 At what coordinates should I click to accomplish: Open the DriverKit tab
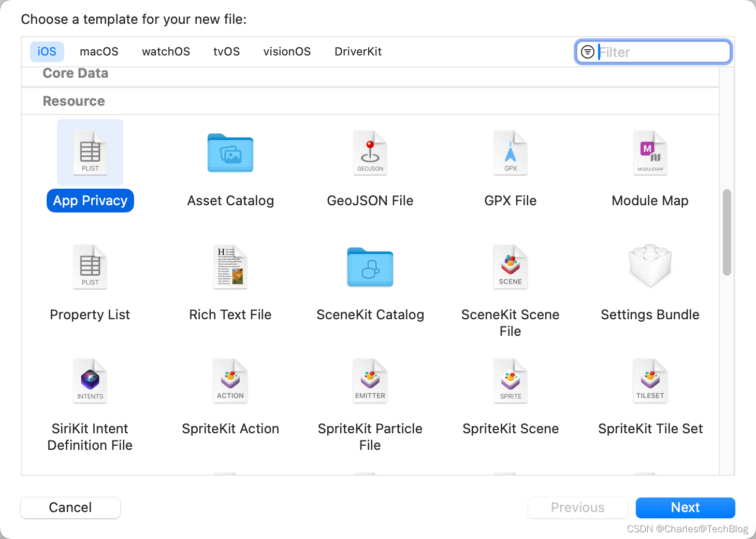click(358, 52)
